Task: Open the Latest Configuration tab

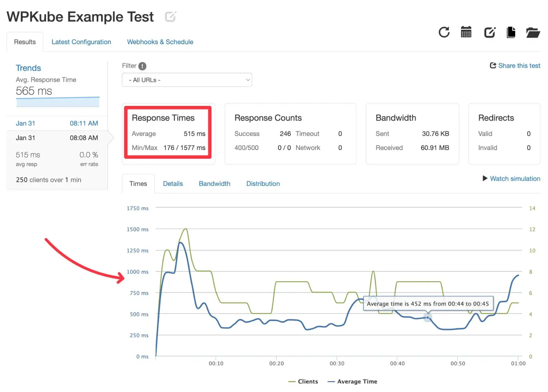Action: 81,42
